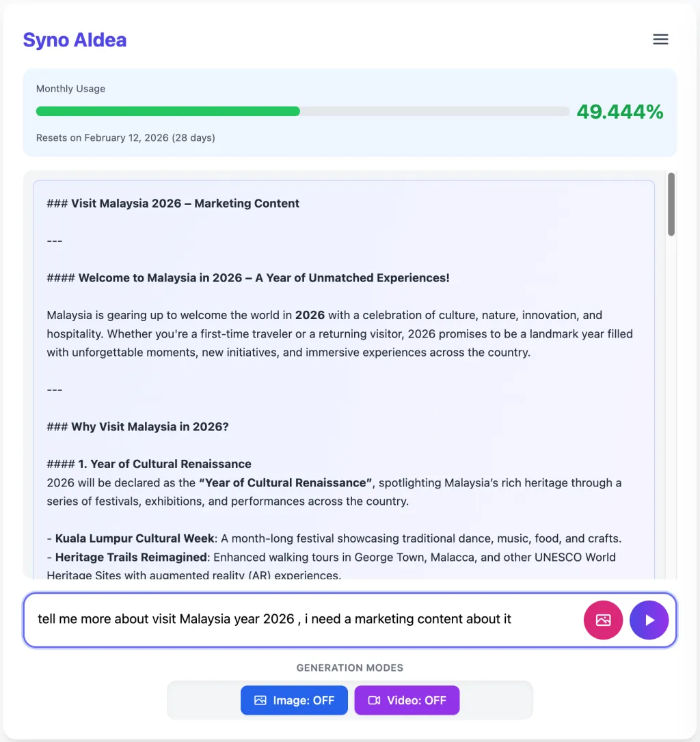Viewport: 700px width, 742px height.
Task: Click the "Welcome to Malaysia in 2026" heading
Action: pos(263,278)
